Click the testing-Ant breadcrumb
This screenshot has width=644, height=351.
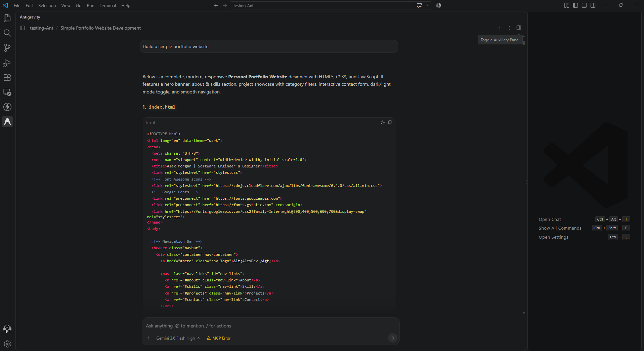click(42, 28)
